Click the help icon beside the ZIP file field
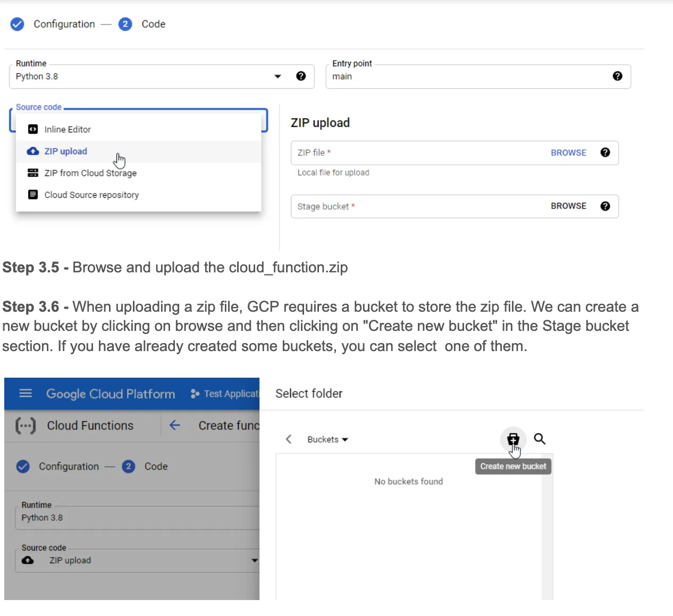Screen dimensions: 673x616 (605, 153)
